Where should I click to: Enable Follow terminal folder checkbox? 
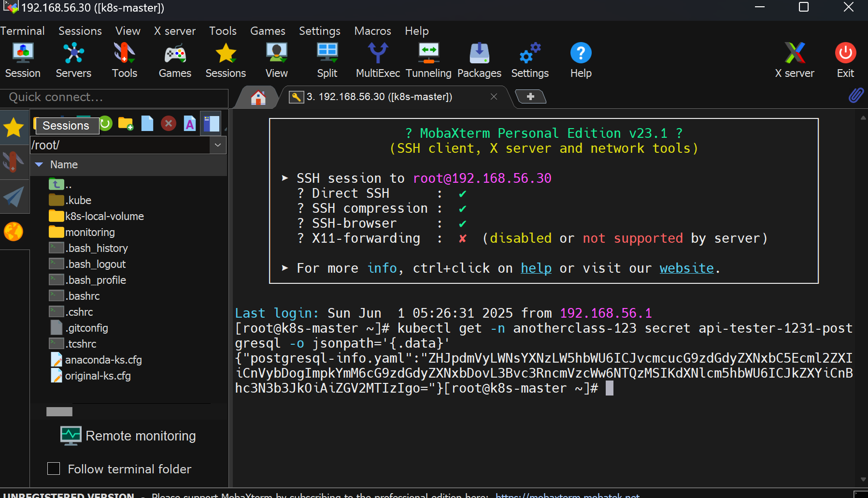tap(54, 469)
